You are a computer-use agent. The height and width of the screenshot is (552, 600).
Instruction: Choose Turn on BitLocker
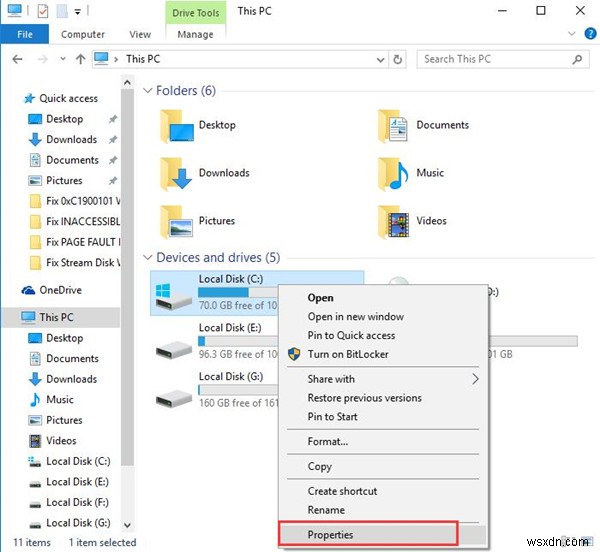click(383, 354)
